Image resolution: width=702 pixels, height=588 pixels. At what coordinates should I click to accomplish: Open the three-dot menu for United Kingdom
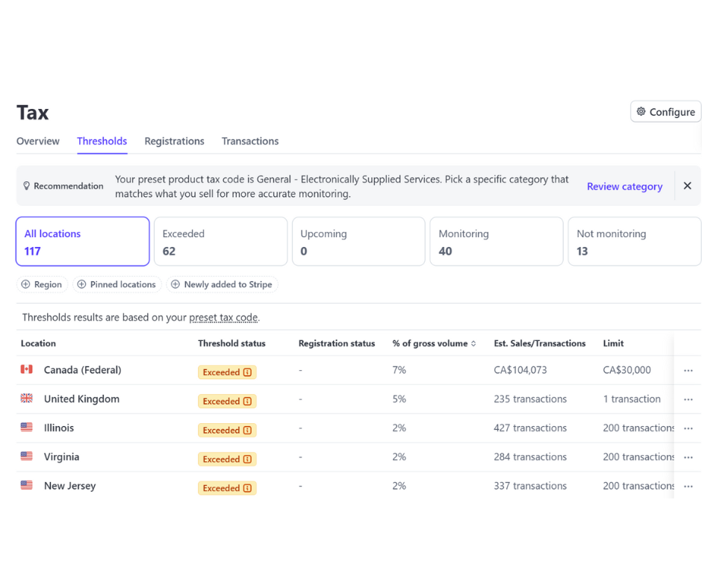click(x=688, y=400)
